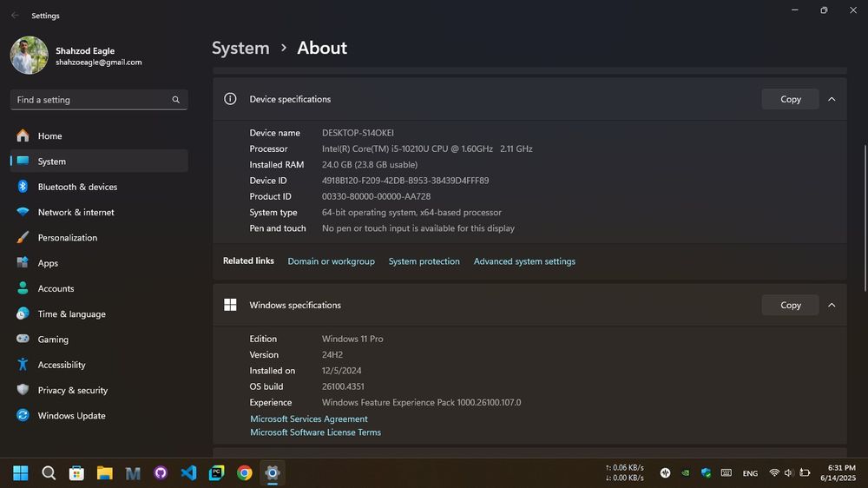868x488 pixels.
Task: Click the Find a setting search box
Action: tap(99, 100)
